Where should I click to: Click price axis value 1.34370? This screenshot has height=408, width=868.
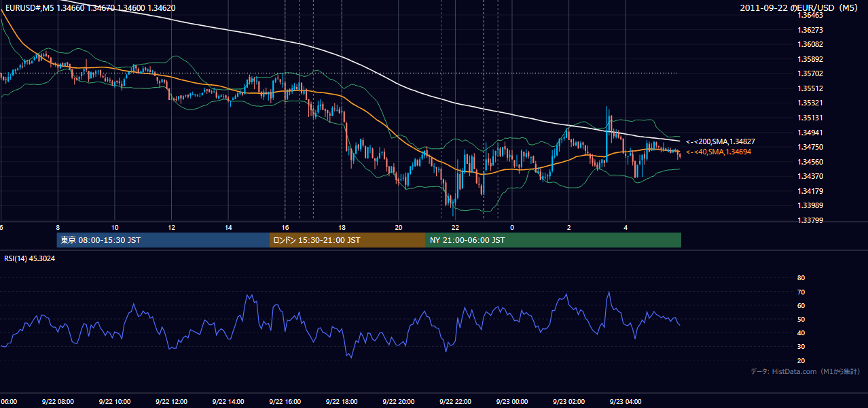[x=810, y=176]
